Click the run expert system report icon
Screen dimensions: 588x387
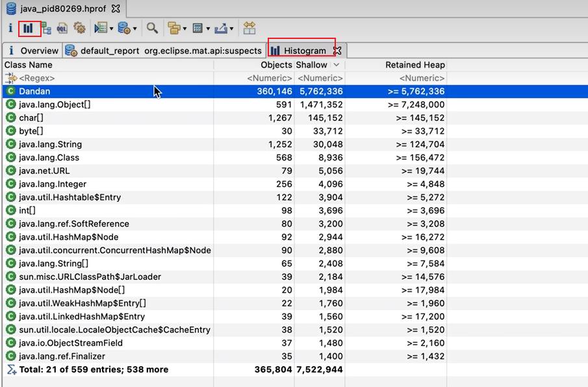(100, 28)
